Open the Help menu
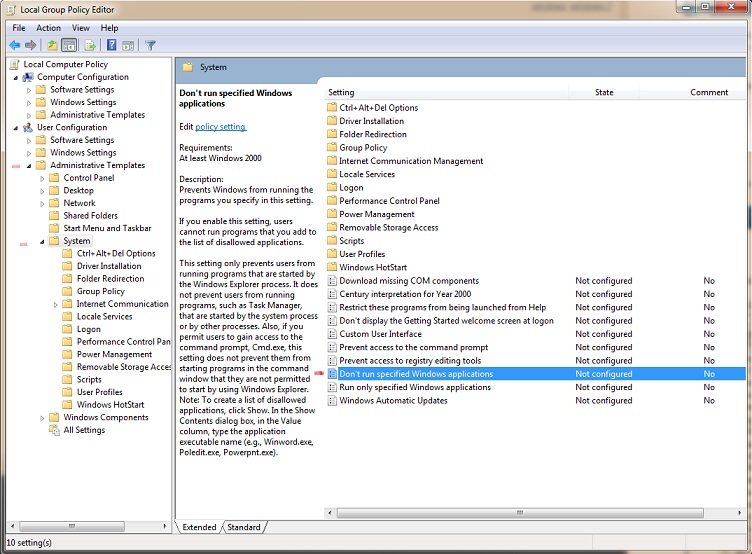Image resolution: width=752 pixels, height=554 pixels. coord(109,28)
